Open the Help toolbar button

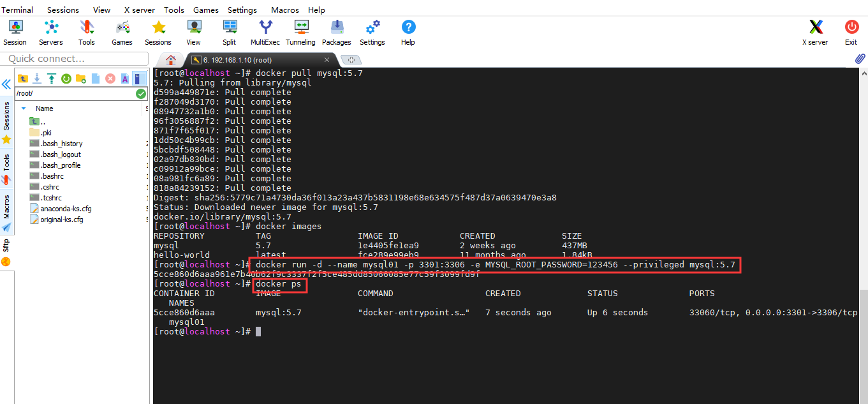click(408, 33)
